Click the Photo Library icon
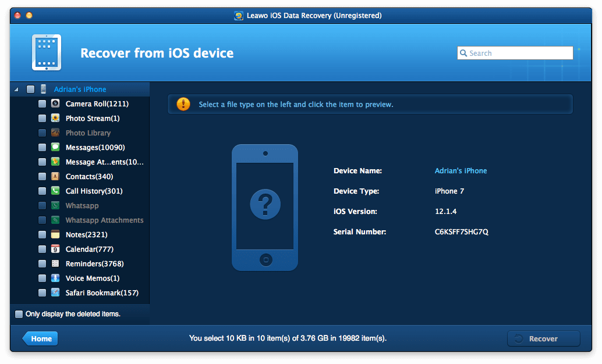This screenshot has height=364, width=602. (x=55, y=133)
